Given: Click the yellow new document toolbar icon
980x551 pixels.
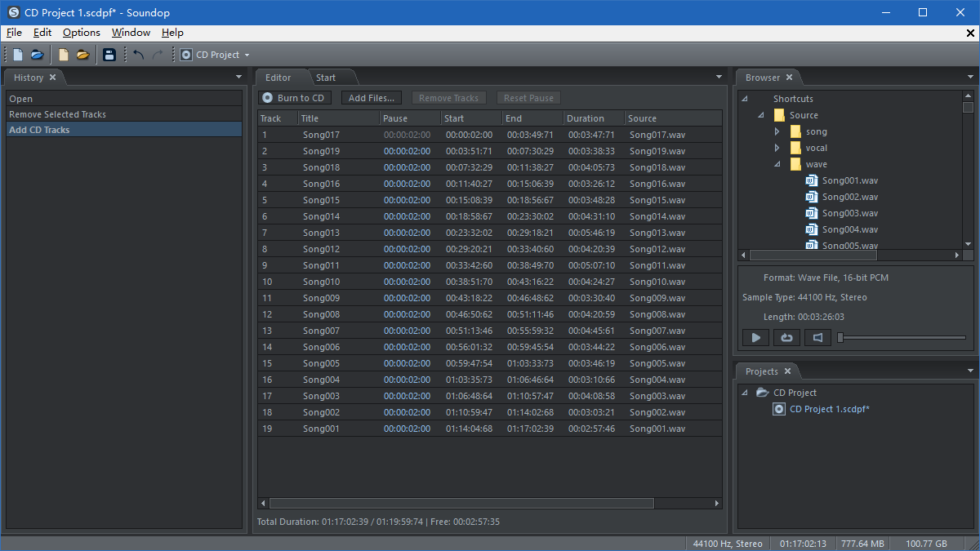Looking at the screenshot, I should point(63,55).
